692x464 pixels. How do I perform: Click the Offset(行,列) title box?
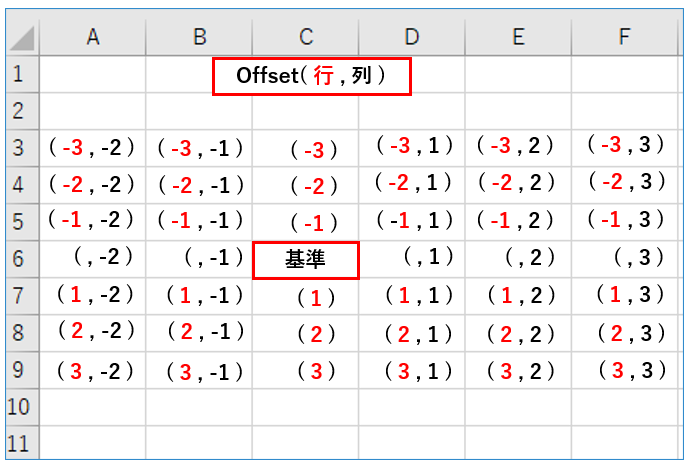click(311, 76)
